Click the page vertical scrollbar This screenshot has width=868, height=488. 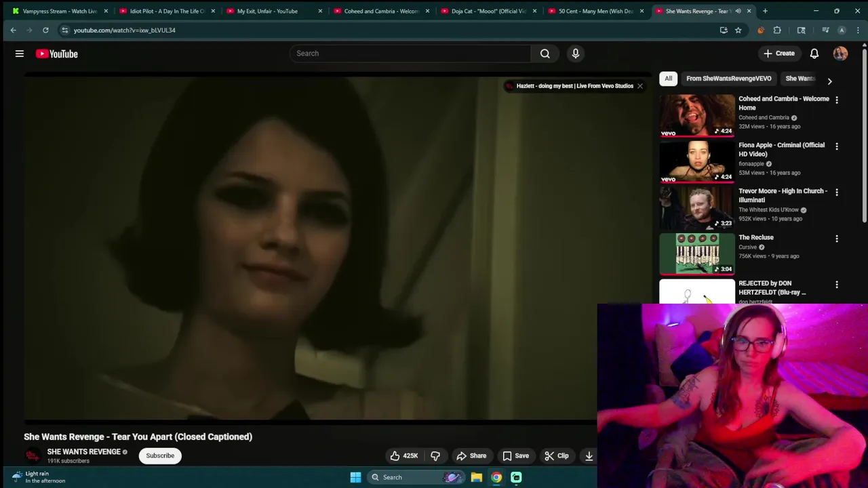(865, 136)
